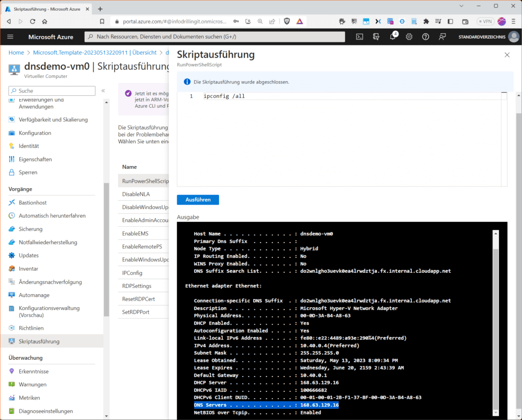This screenshot has width=522, height=420.
Task: Open the browser main menu icon
Action: (x=514, y=21)
